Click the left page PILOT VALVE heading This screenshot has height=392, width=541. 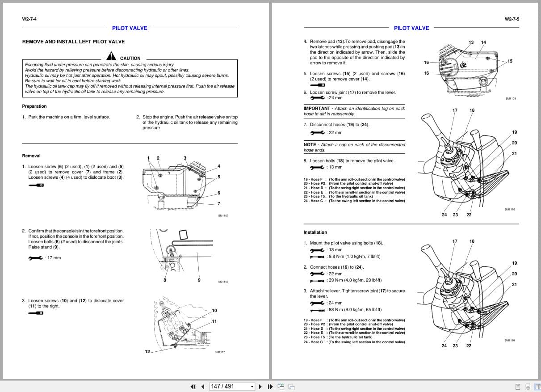click(x=130, y=28)
